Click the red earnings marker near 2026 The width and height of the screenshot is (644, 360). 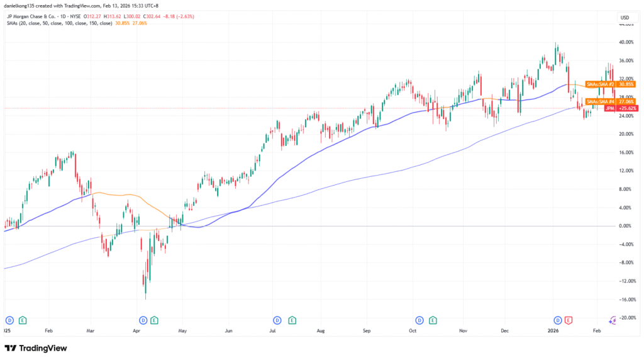pyautogui.click(x=569, y=320)
